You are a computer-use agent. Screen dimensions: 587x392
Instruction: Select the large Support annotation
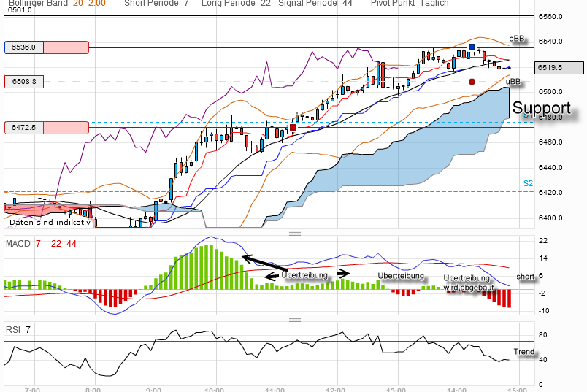click(541, 108)
